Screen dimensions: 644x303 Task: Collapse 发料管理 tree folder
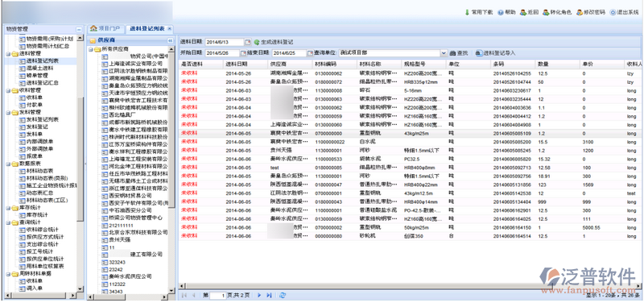9,112
